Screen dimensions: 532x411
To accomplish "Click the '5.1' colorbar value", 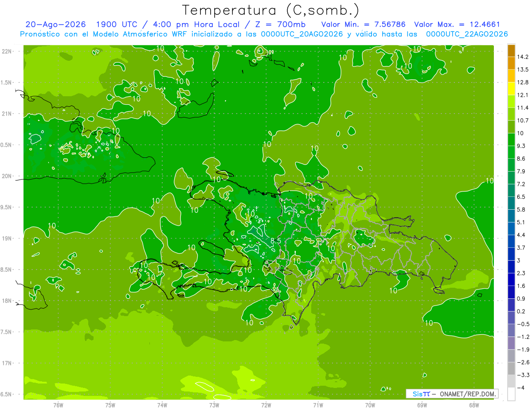I will (521, 222).
